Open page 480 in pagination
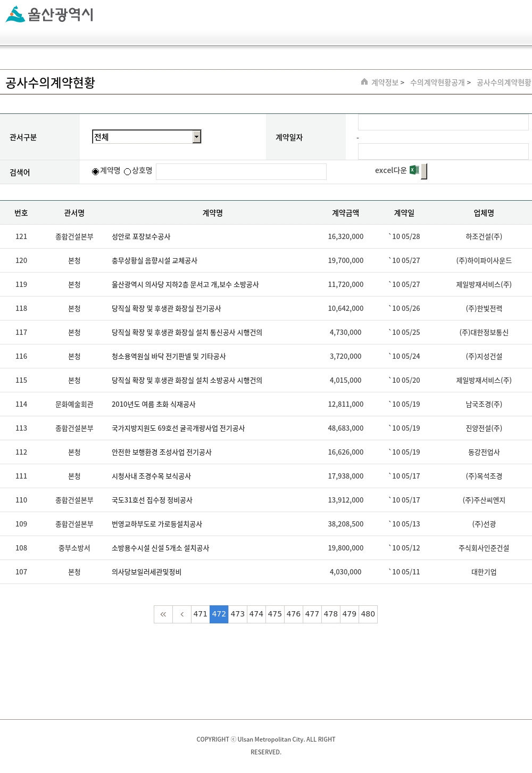532x773 pixels. coord(368,614)
